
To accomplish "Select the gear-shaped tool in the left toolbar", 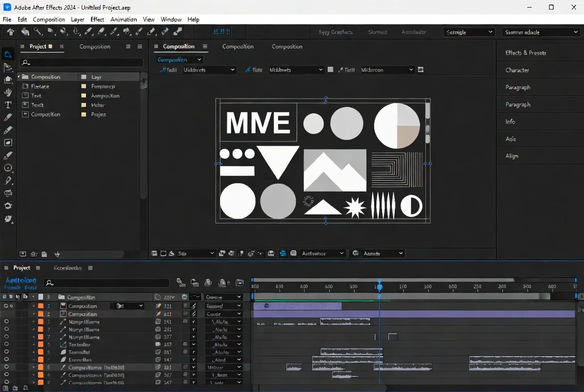I will pos(8,205).
